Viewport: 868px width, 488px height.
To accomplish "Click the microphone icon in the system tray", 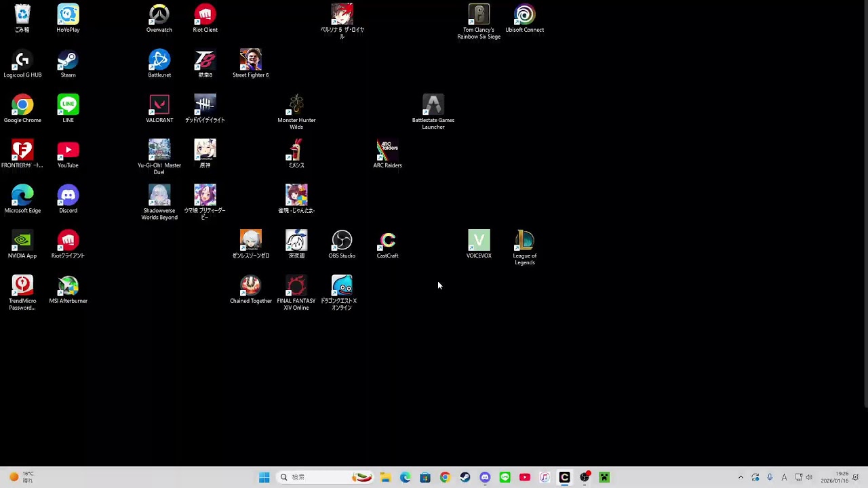I will tap(770, 477).
